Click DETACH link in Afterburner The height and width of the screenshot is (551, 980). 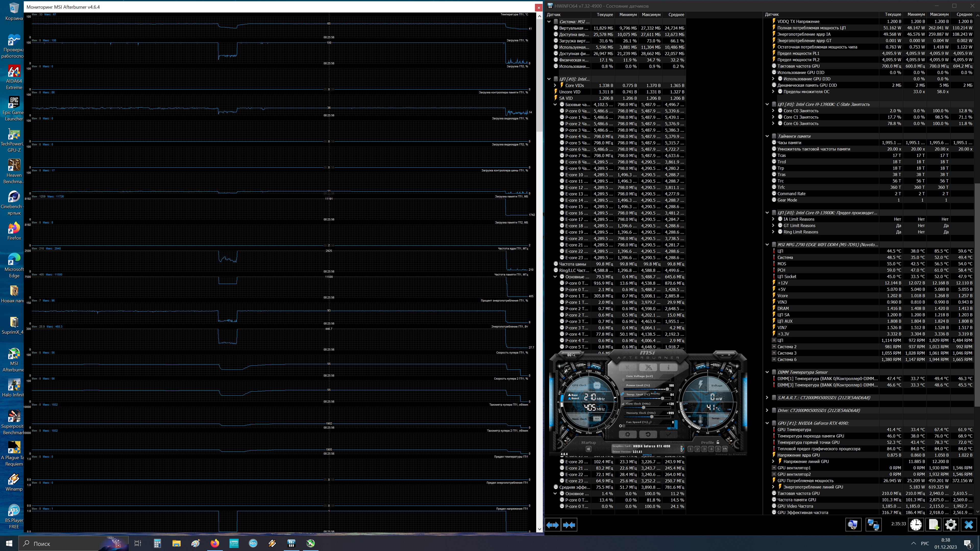tap(647, 455)
